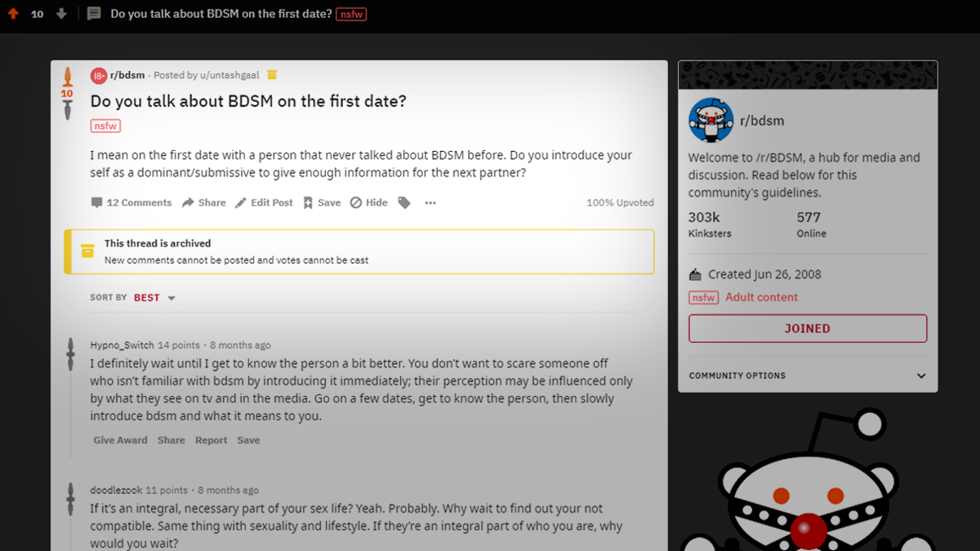The width and height of the screenshot is (980, 551).
Task: Open the post tag icon
Action: pyautogui.click(x=404, y=202)
